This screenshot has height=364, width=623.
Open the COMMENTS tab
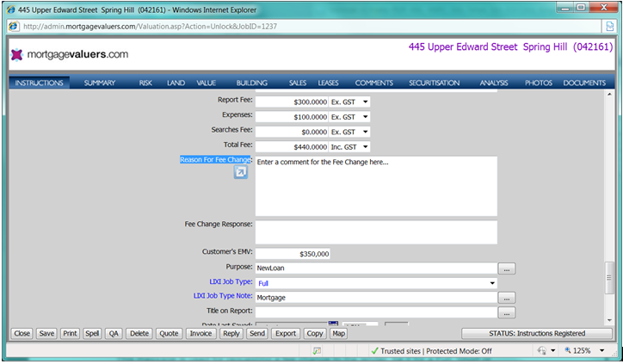[x=373, y=83]
